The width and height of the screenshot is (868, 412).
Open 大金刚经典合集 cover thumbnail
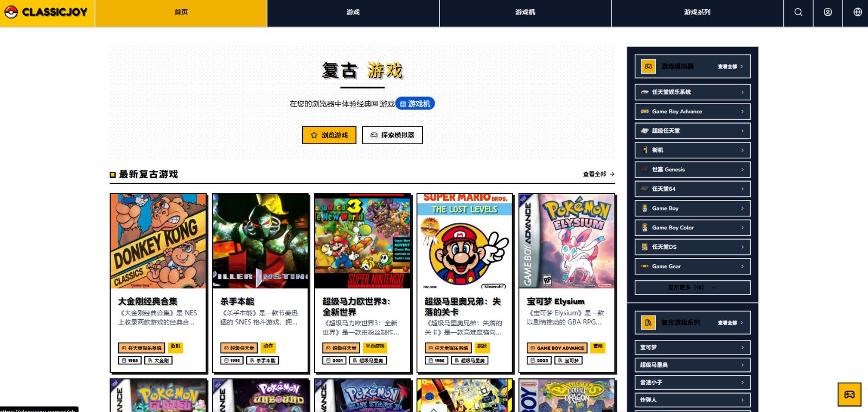point(158,241)
